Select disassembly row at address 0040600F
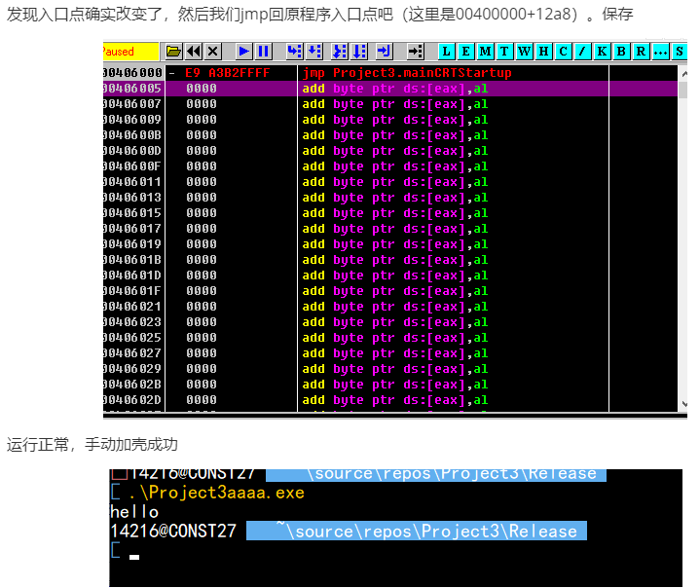This screenshot has height=588, width=700. (x=390, y=166)
